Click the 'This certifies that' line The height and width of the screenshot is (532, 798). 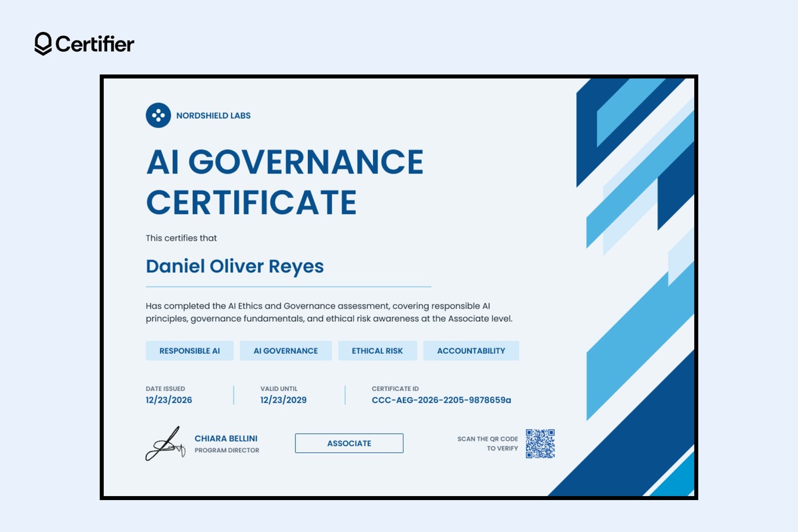click(182, 238)
